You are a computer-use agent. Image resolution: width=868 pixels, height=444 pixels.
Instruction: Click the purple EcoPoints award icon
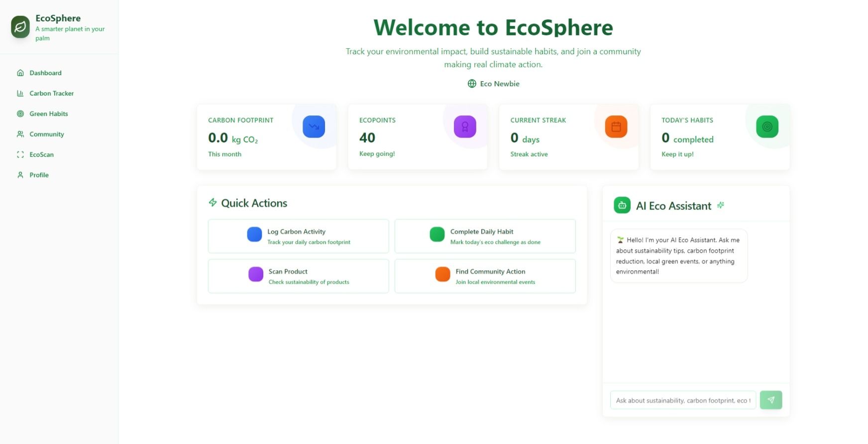[x=465, y=126]
